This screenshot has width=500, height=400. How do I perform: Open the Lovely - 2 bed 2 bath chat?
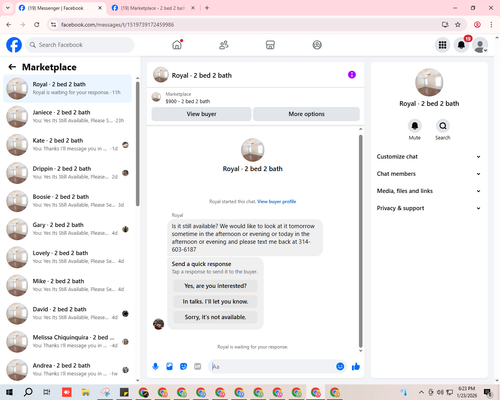[x=67, y=257]
